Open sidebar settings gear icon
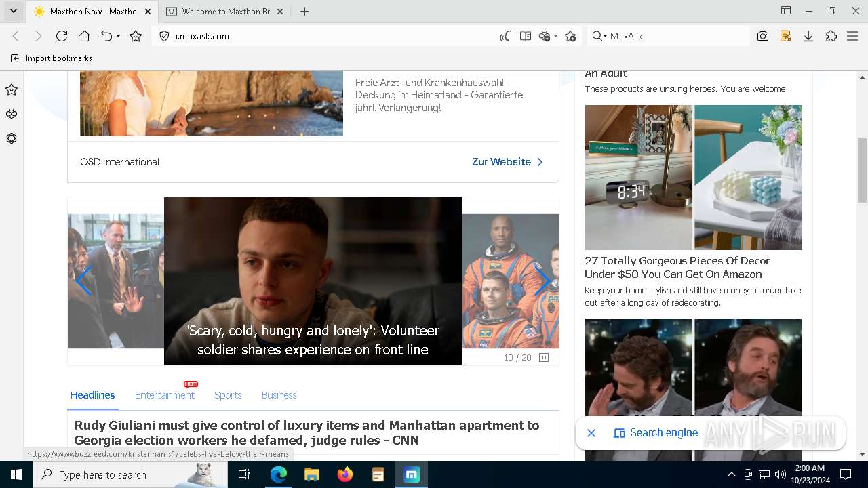 click(x=12, y=138)
